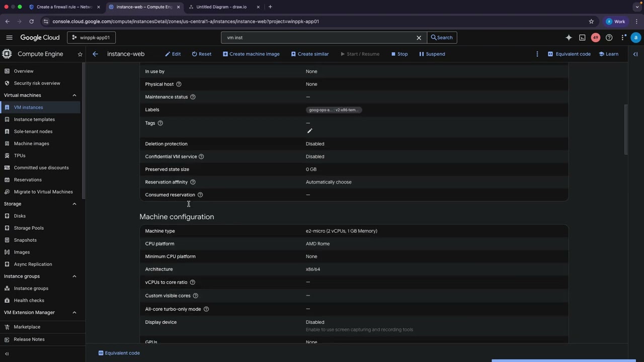Open the Google Cloud navigation hamburger menu

pos(9,38)
